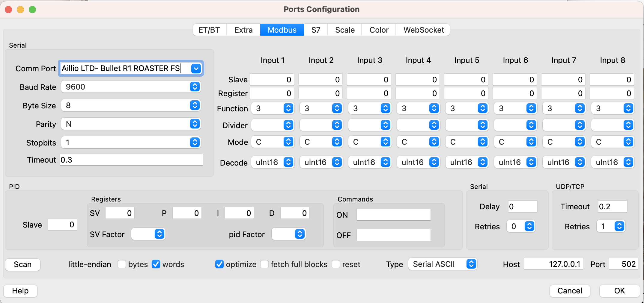Click the Scan button

tap(22, 264)
